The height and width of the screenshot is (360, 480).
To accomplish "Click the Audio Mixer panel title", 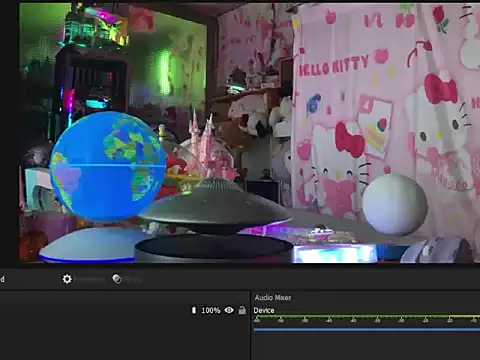I will 273,298.
